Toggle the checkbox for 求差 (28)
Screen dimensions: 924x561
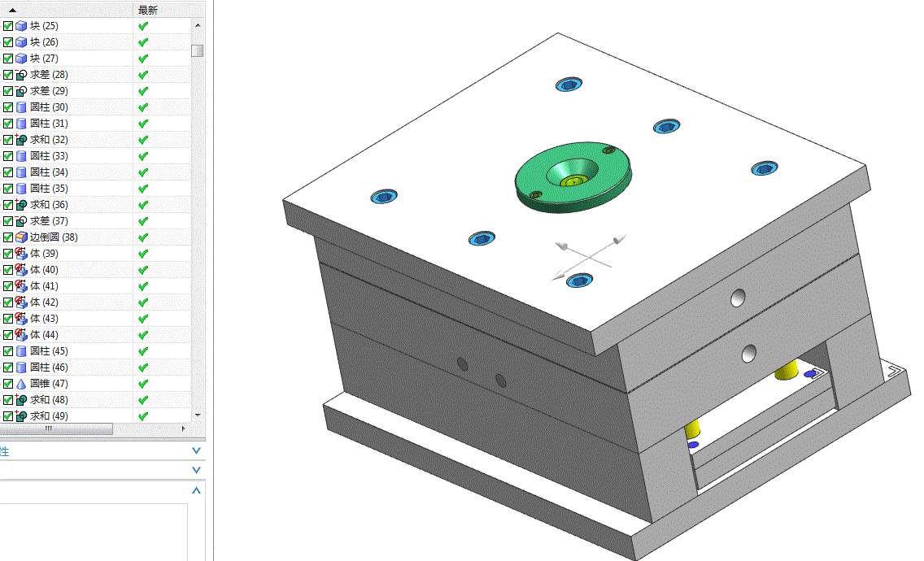click(7, 75)
